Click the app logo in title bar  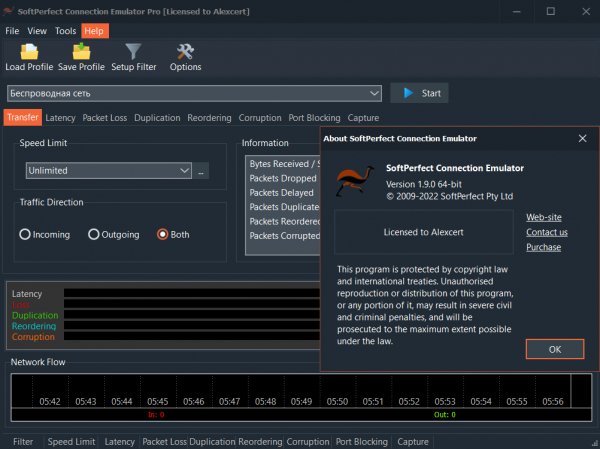[x=8, y=11]
